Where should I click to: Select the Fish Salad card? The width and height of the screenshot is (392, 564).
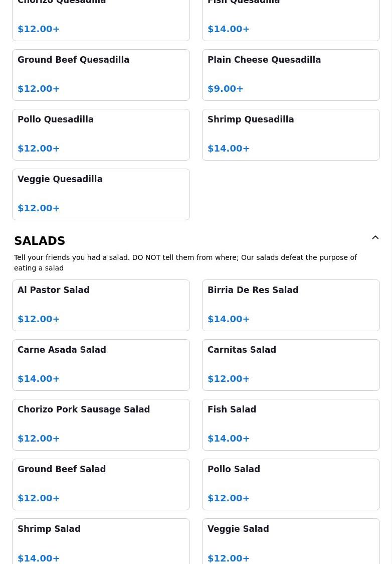pyautogui.click(x=291, y=425)
